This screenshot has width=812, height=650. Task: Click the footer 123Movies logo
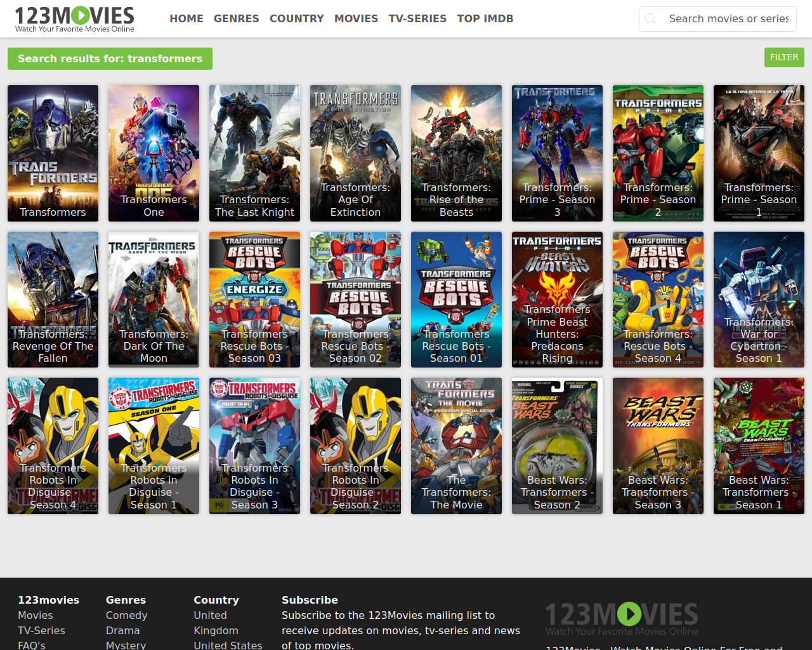pyautogui.click(x=622, y=618)
